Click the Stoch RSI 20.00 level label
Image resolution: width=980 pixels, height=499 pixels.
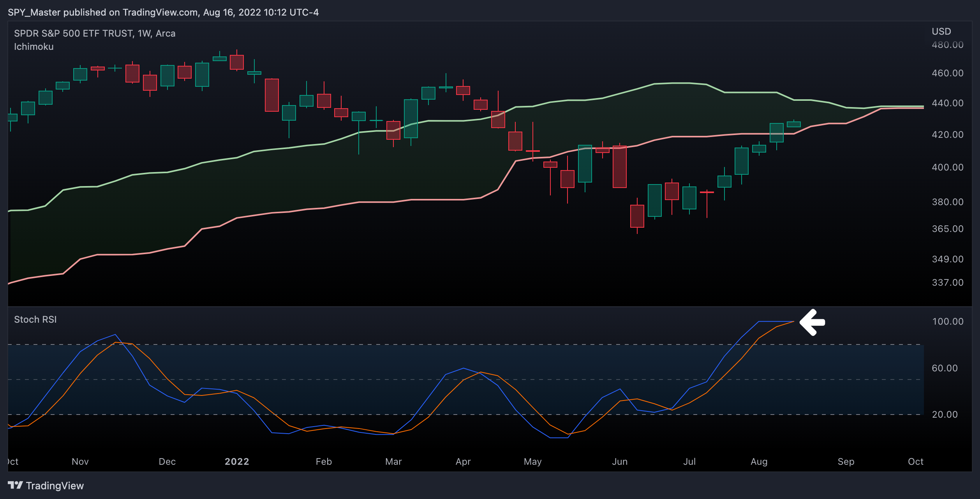click(x=945, y=415)
